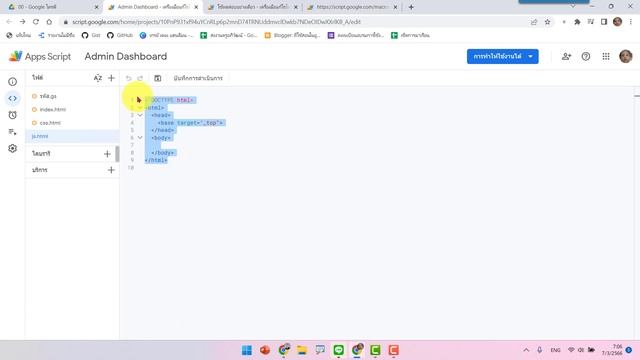Select the js.html file
The image size is (640, 360).
(72, 136)
